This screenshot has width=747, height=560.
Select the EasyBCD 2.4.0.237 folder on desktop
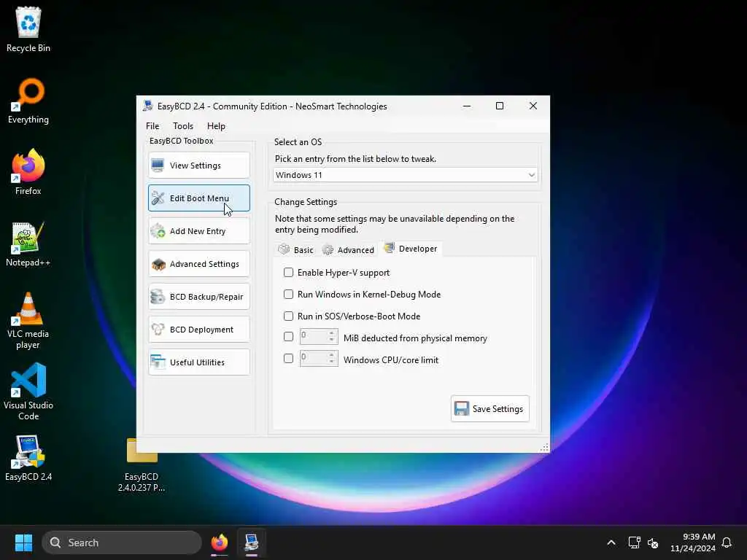(142, 464)
